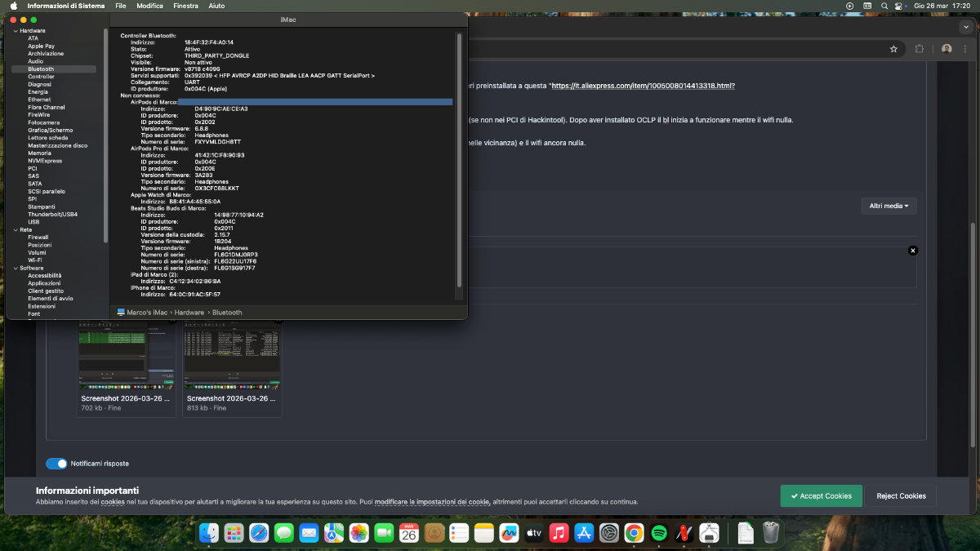This screenshot has height=551, width=980.
Task: Open the Apple TV app in the dock
Action: click(533, 534)
